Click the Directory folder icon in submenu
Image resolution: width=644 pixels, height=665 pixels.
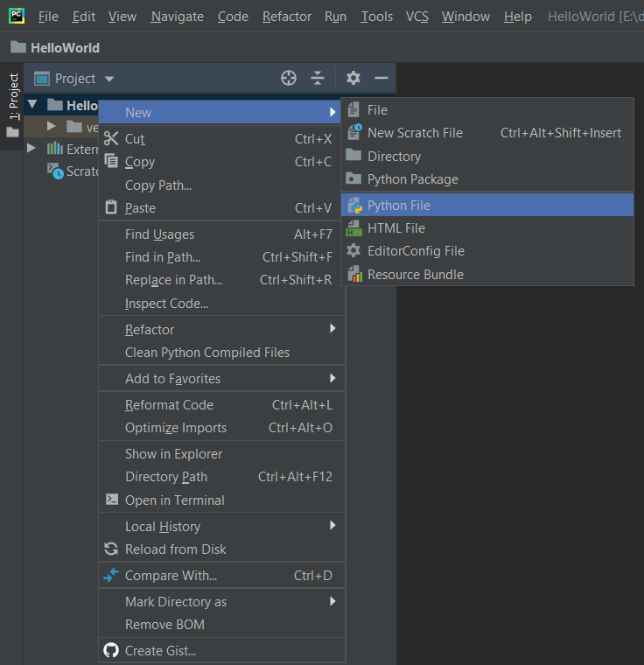pyautogui.click(x=353, y=155)
